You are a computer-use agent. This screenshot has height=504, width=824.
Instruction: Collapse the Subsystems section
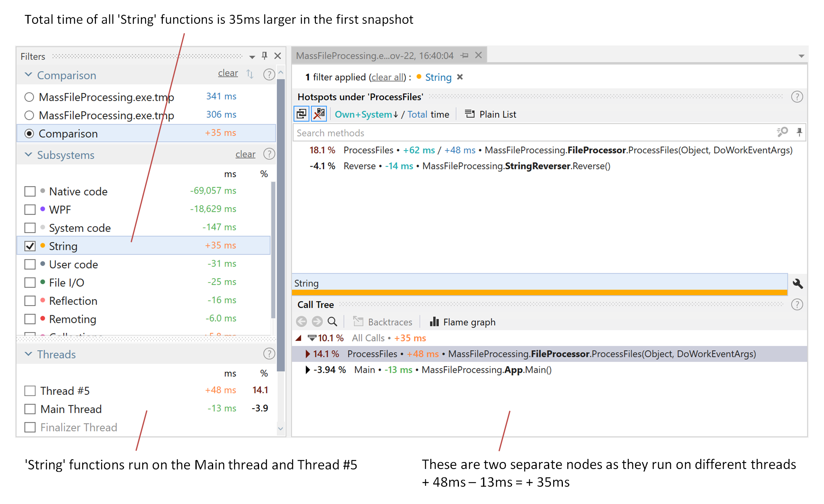pyautogui.click(x=28, y=155)
